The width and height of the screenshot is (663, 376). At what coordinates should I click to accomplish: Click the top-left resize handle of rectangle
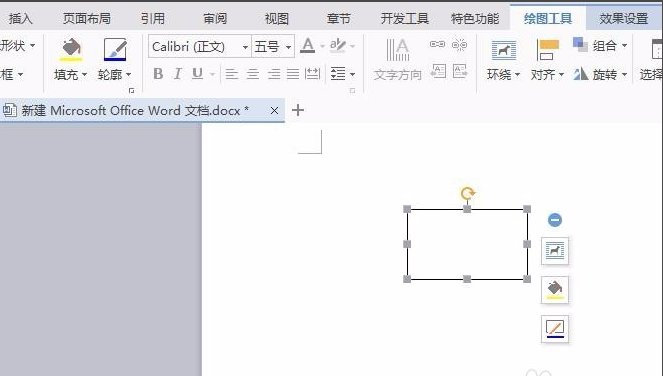point(407,209)
